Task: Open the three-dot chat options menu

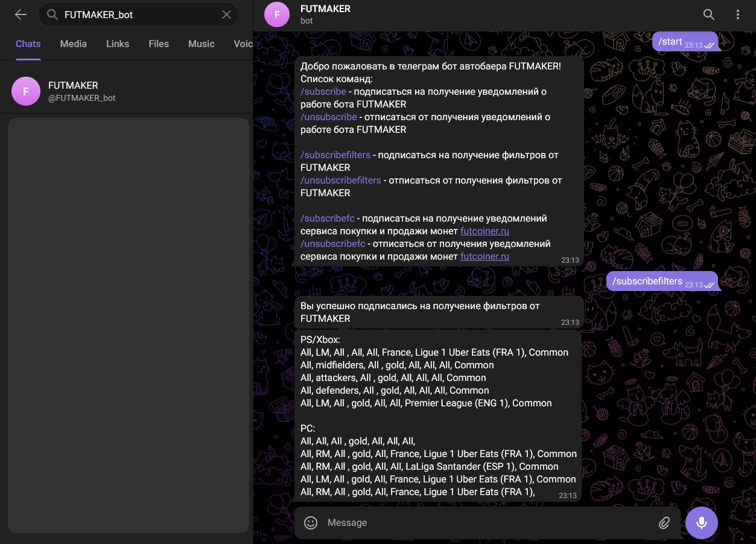Action: 737,14
